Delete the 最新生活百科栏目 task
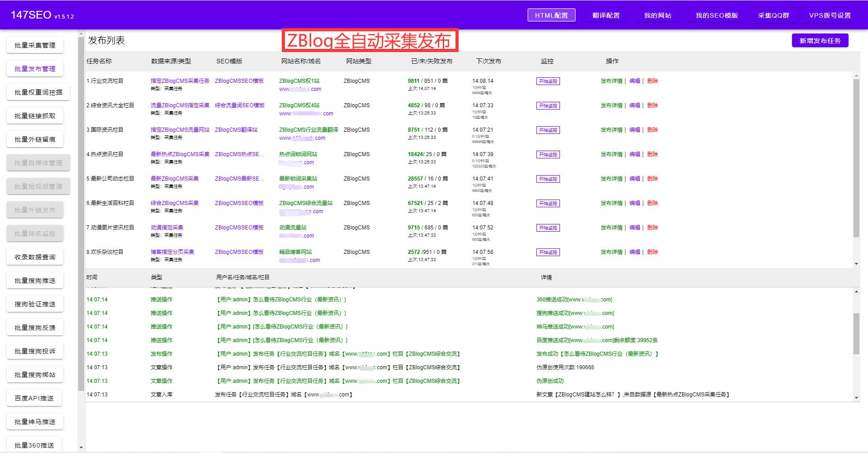Screen dimensions: 868x453 point(652,203)
